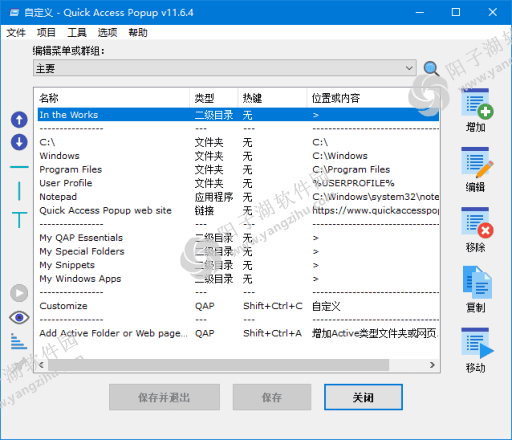Click the 保存 button
The height and width of the screenshot is (440, 512).
(272, 397)
